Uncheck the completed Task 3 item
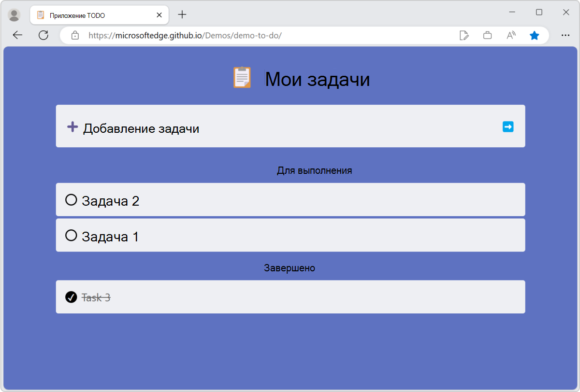580x392 pixels. [x=72, y=297]
